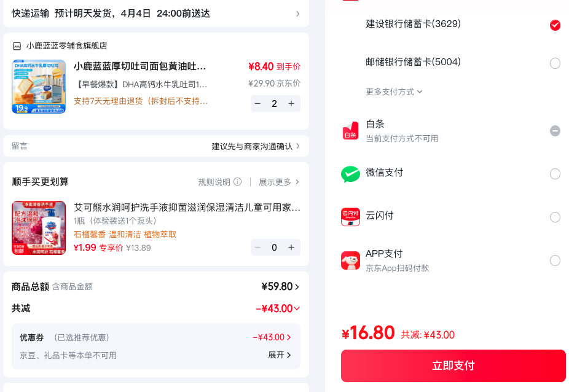Add one hand soap with plus button
The width and height of the screenshot is (569, 392).
291,247
